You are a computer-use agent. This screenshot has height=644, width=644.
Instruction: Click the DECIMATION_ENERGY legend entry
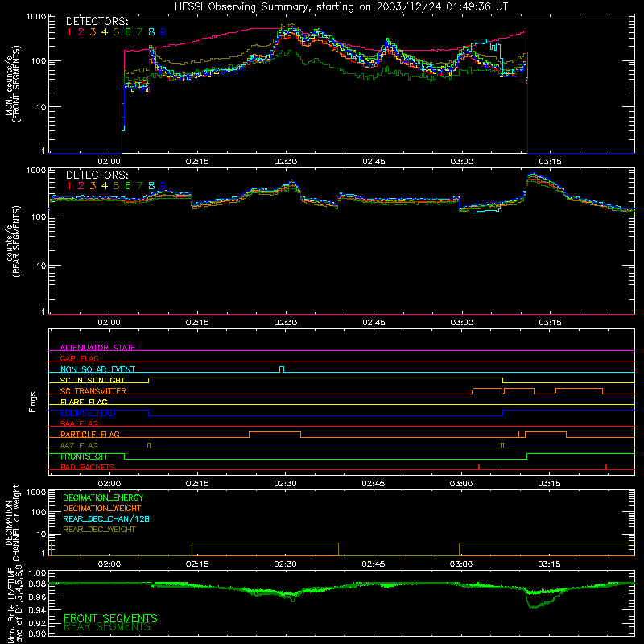[103, 497]
